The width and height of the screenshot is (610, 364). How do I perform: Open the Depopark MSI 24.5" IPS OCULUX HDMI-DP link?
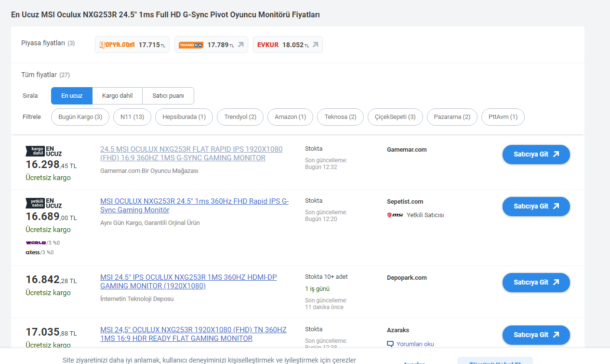188,282
